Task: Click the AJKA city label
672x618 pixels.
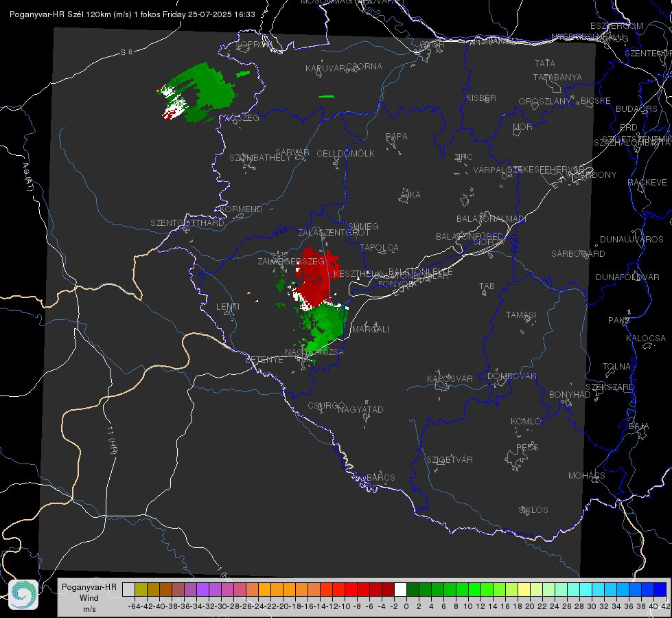Action: [410, 194]
